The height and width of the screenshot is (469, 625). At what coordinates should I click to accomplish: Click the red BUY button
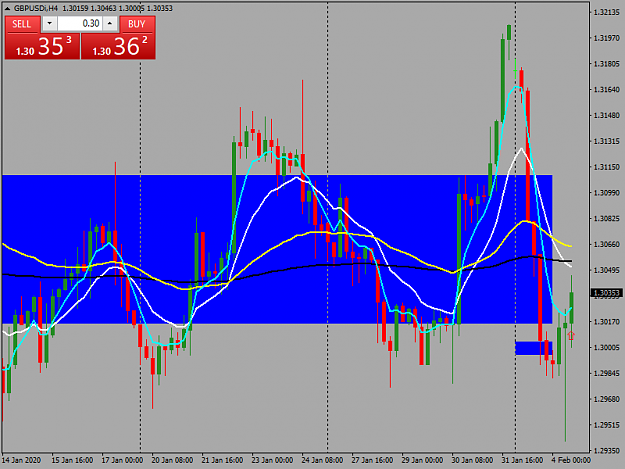click(x=137, y=24)
